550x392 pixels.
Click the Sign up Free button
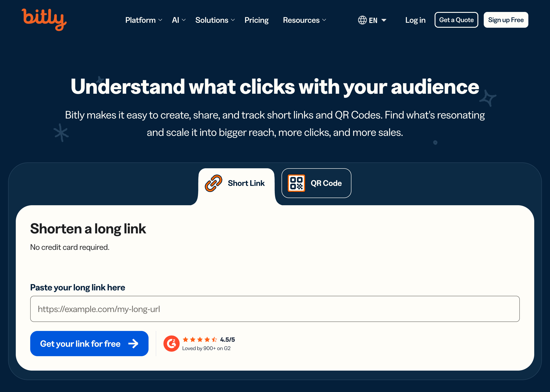(506, 20)
